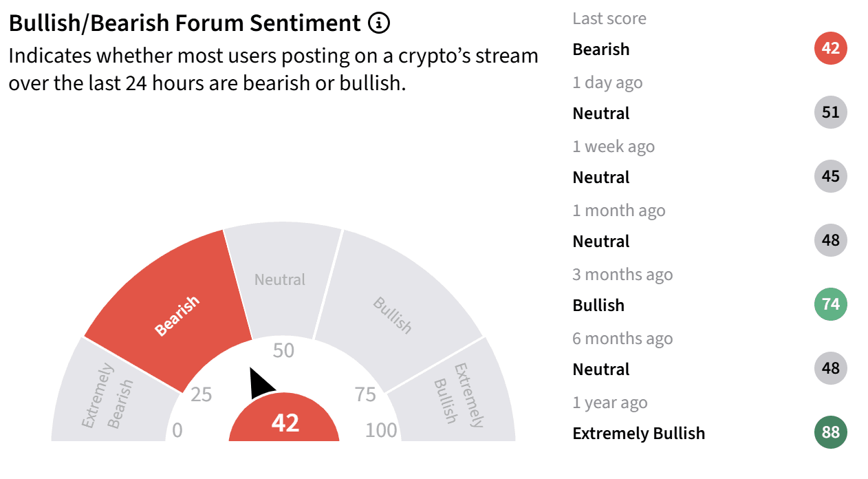Click the black gauge needle pointer

pos(261,384)
